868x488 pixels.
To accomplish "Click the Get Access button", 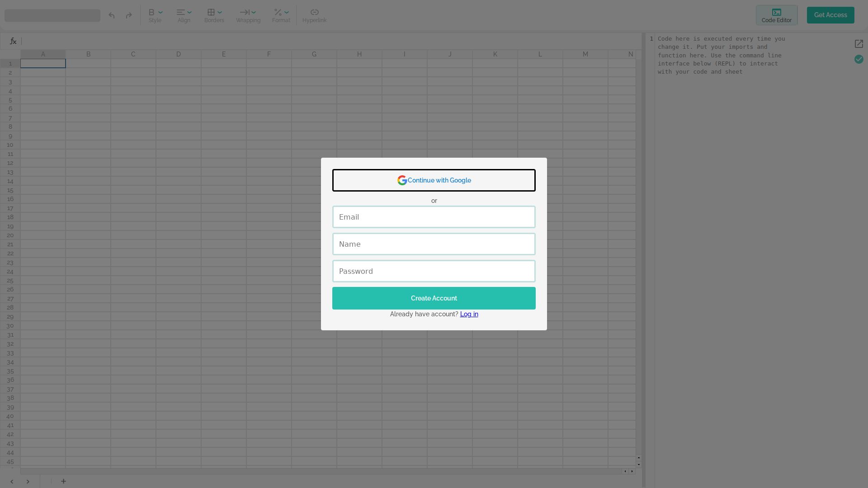I will point(830,15).
